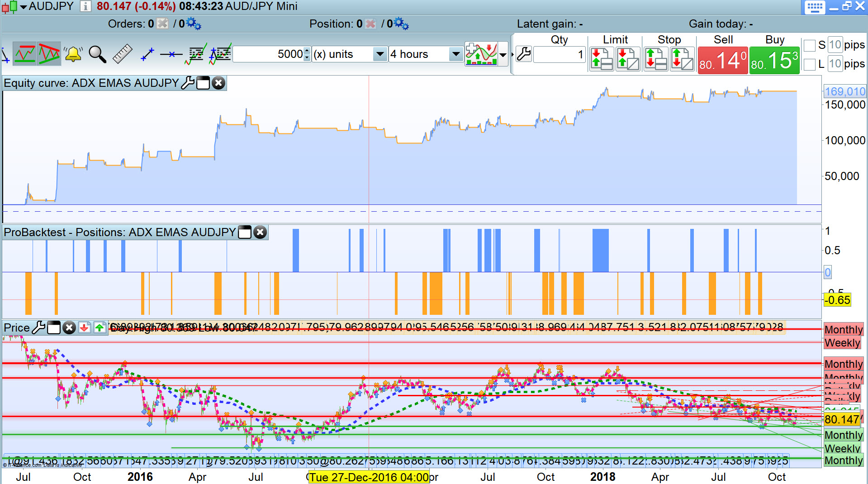
Task: Click the green up arrow buy icon on Price panel
Action: click(100, 327)
